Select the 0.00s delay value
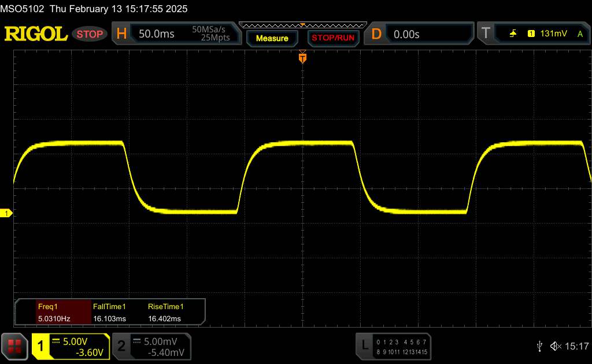 406,34
